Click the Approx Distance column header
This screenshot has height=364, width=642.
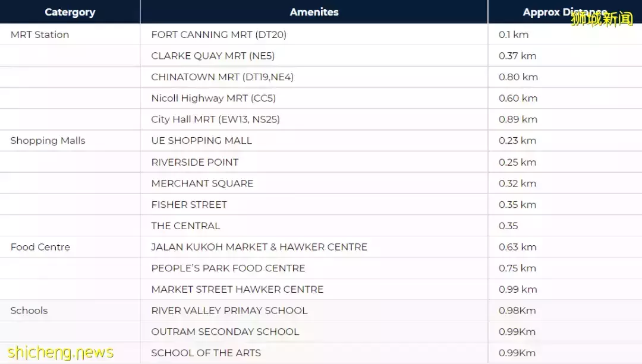(x=564, y=12)
